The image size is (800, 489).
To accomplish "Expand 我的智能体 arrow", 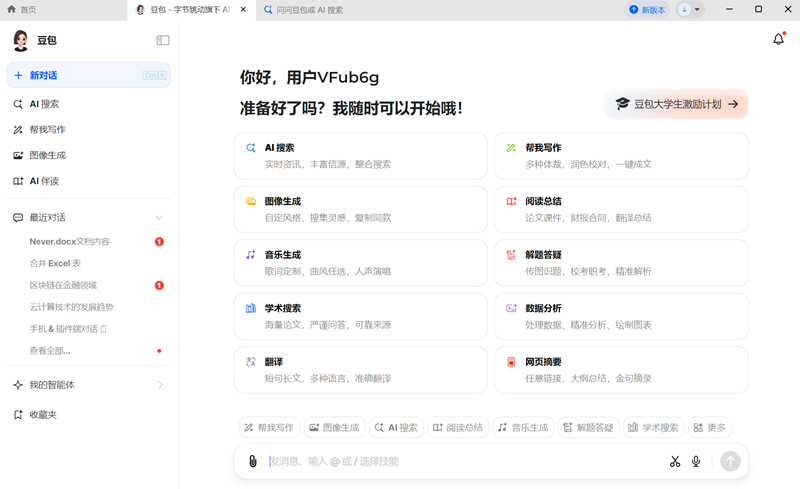I will click(160, 385).
